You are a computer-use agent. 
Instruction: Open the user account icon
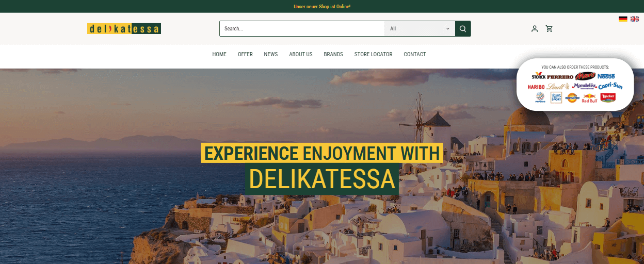[535, 29]
